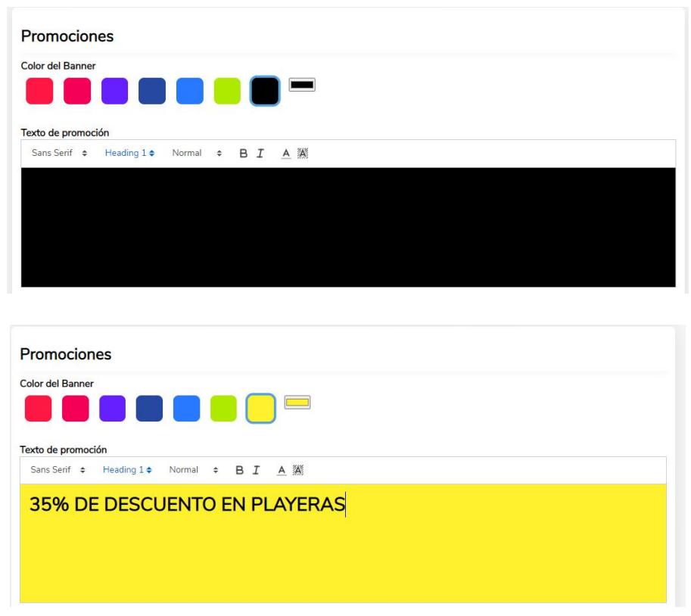Open the Normal size dropdown in the bottom editor
Viewport: 691px width, 616px height.
pyautogui.click(x=194, y=470)
